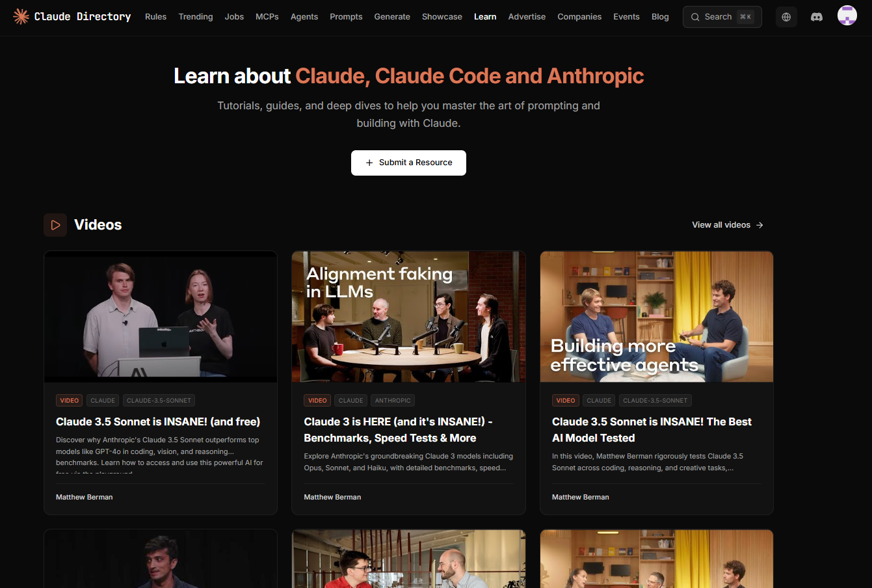Open the Alignment faking in LLMs video thumbnail
Screen dimensions: 872x588
[408, 316]
